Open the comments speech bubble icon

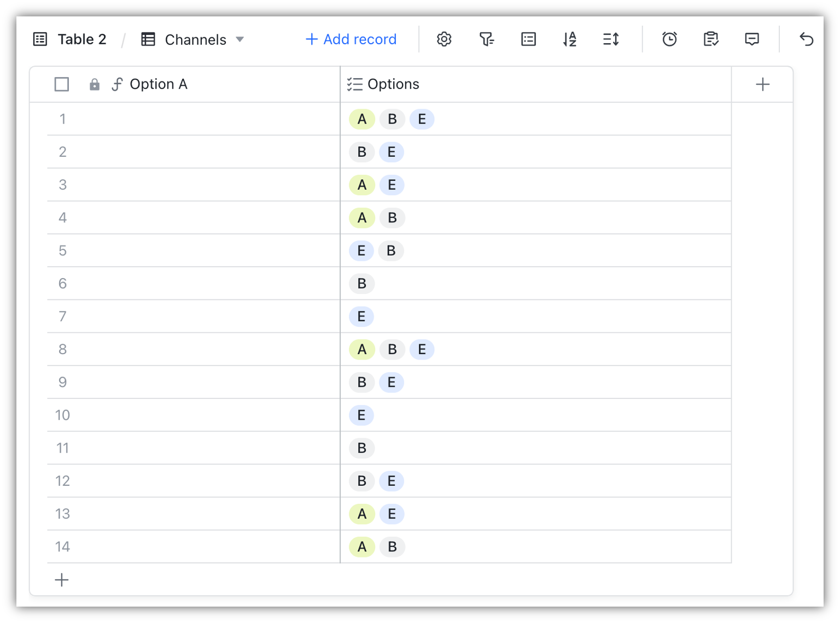752,39
